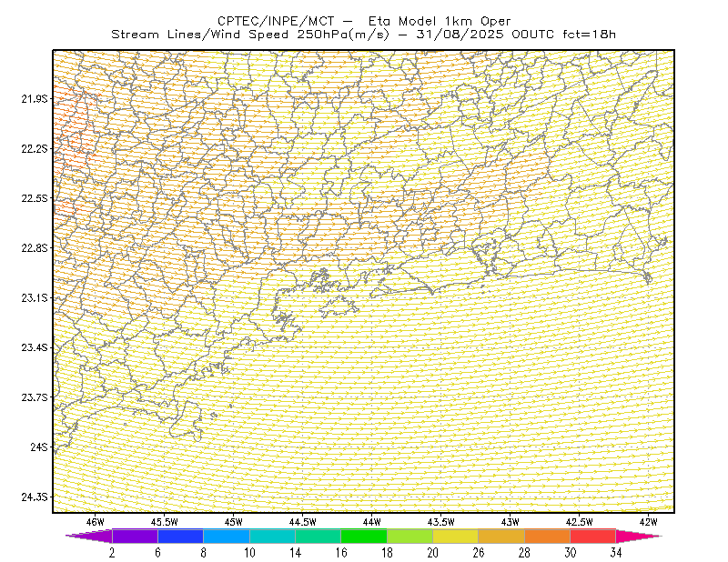Choose the orange 28–30 legend segment
728x562 pixels.
click(x=547, y=536)
